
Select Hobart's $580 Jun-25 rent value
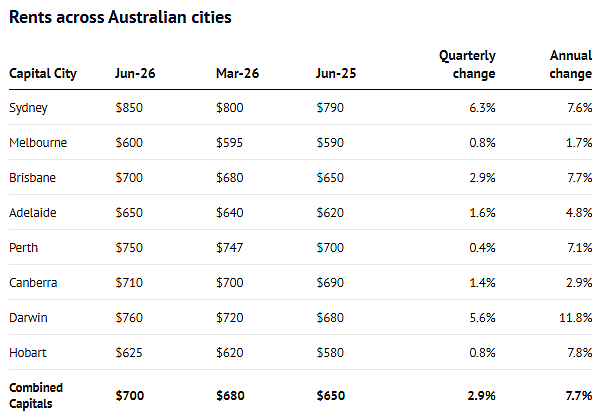point(330,353)
